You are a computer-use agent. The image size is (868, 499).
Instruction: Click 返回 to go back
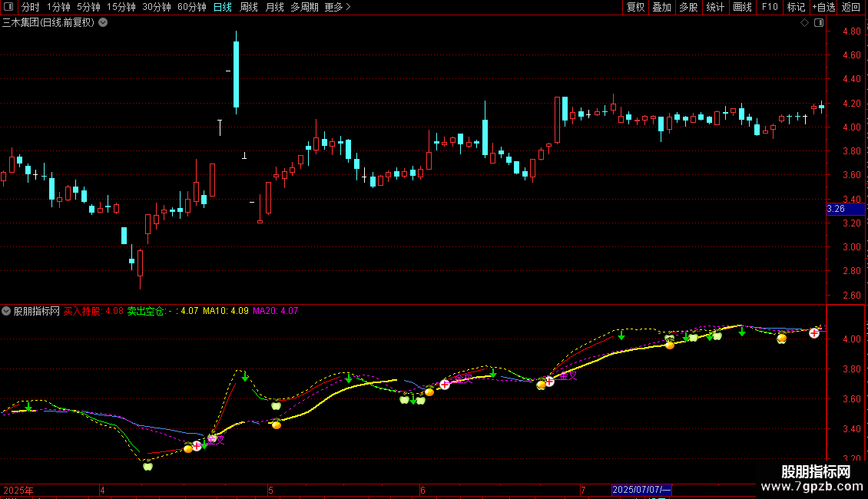coord(851,7)
